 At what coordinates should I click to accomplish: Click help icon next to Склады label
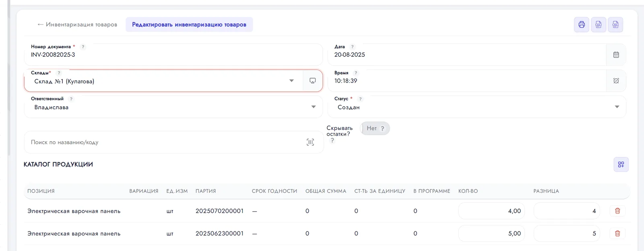[59, 73]
